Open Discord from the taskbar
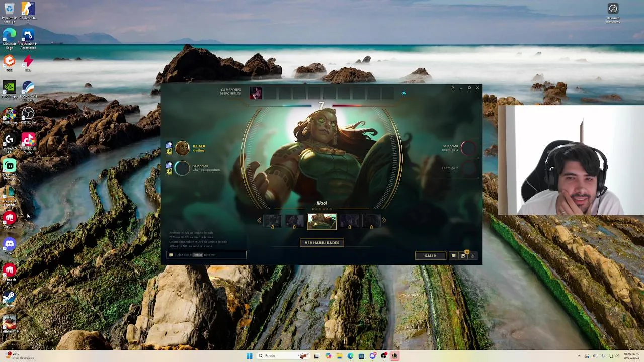Screen dimensions: 644x362 (x=373, y=356)
